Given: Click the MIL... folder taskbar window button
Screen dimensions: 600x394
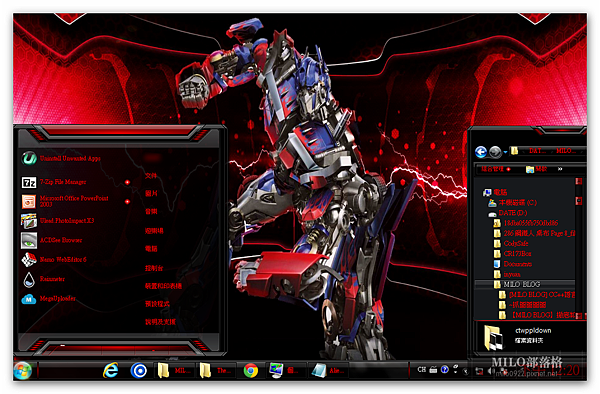Looking at the screenshot, I should point(173,370).
